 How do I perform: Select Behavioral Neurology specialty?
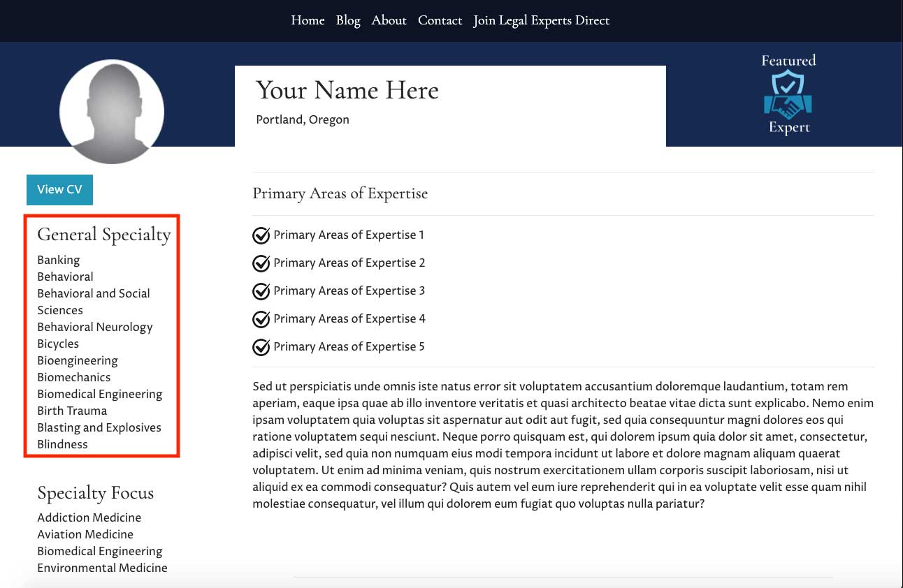click(x=94, y=327)
